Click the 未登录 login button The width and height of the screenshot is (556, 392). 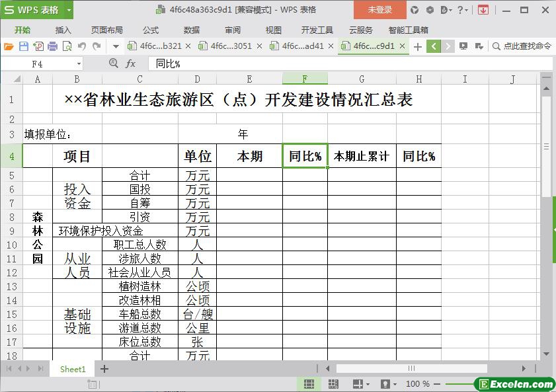point(379,10)
